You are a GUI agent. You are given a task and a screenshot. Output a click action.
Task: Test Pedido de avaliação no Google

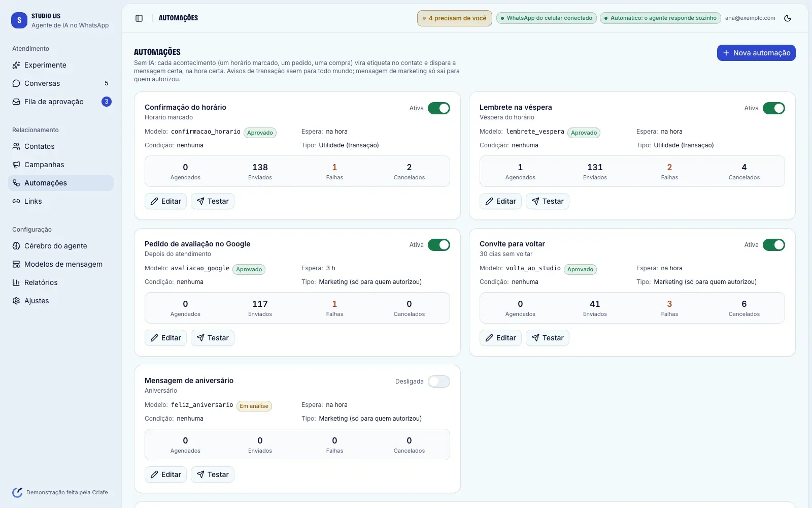pos(213,338)
